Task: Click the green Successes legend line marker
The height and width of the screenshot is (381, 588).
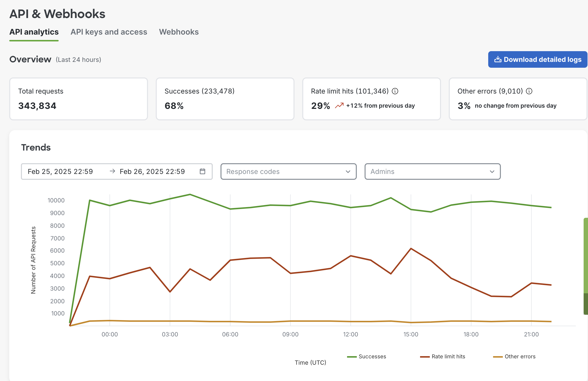Action: click(351, 357)
